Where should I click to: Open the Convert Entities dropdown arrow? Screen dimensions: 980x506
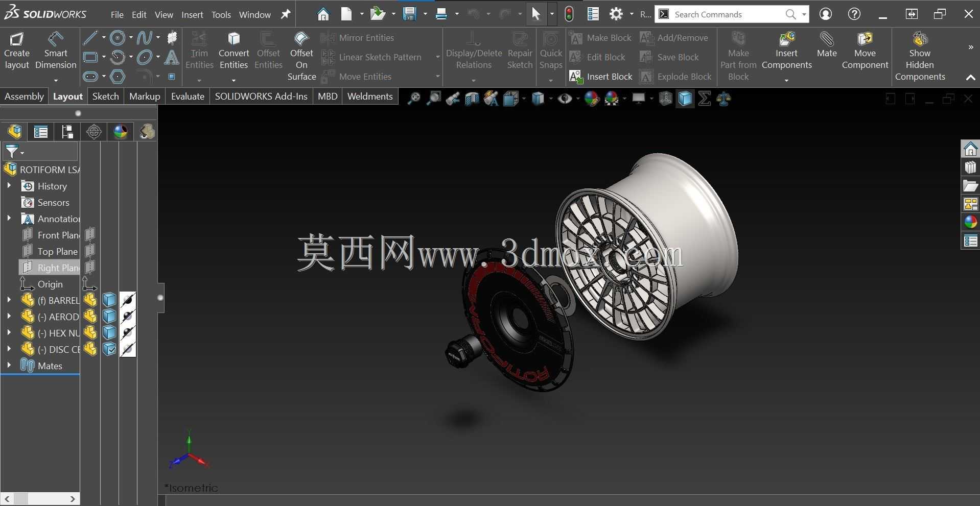click(x=234, y=80)
